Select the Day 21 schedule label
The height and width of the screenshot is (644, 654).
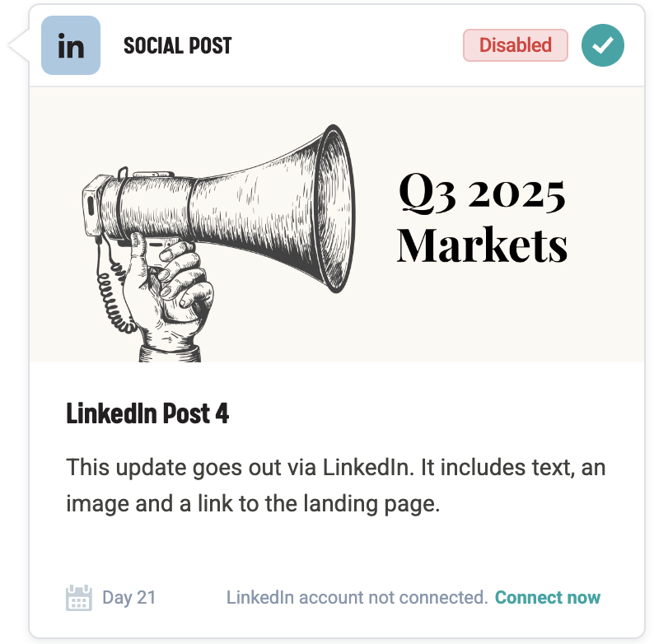pos(128,598)
